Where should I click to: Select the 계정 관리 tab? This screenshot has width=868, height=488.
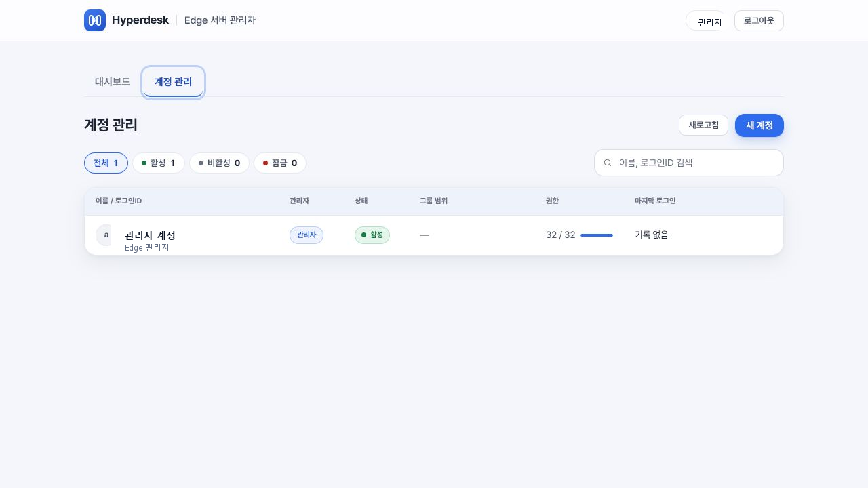174,82
